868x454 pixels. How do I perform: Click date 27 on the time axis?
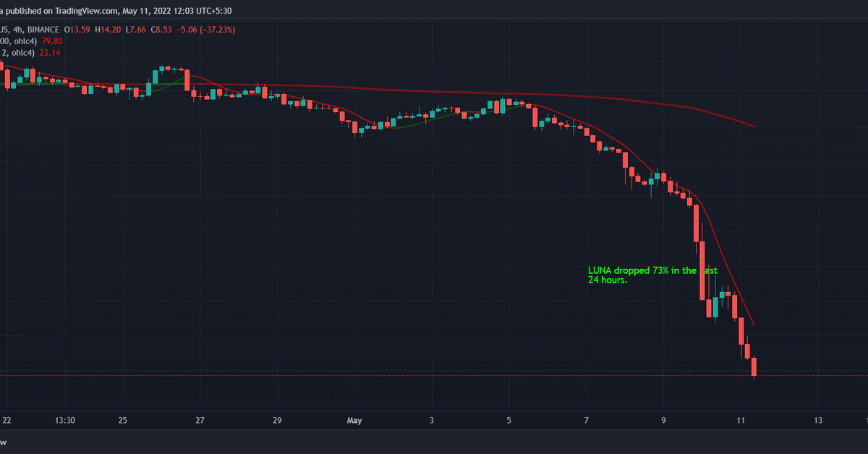200,420
